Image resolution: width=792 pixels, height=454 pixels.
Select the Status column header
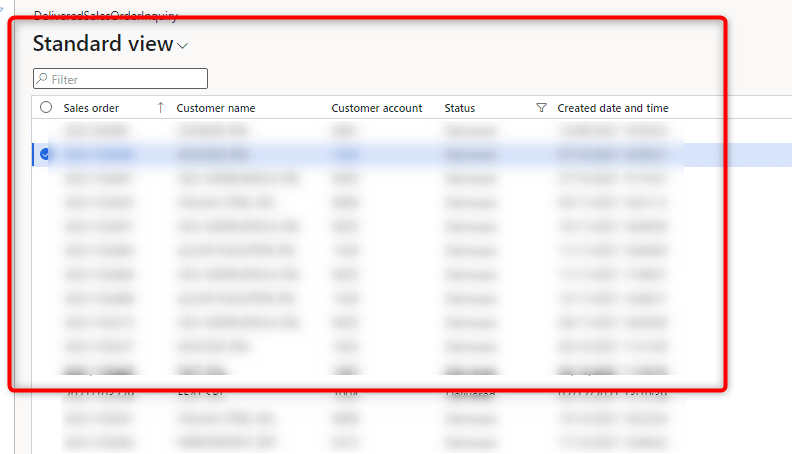(460, 108)
